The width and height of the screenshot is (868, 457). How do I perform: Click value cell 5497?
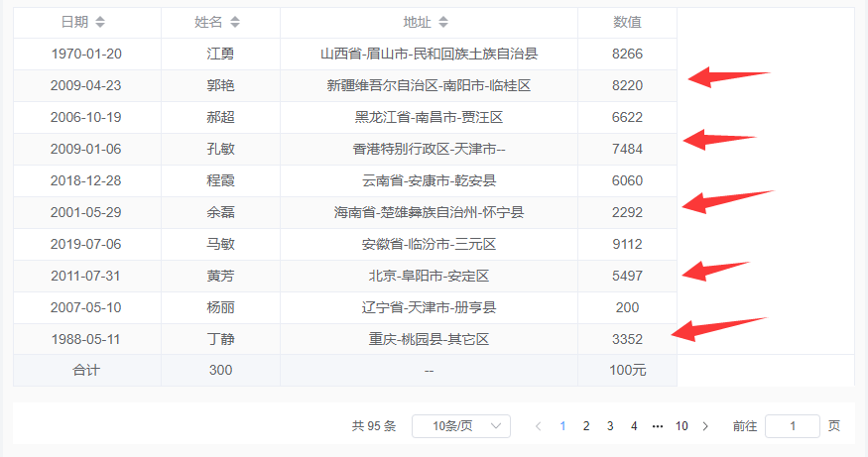click(x=627, y=276)
